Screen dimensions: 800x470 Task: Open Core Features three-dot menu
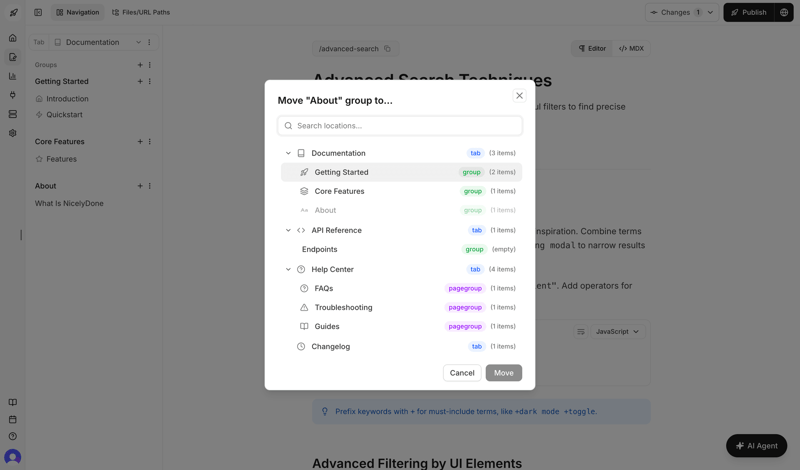149,141
